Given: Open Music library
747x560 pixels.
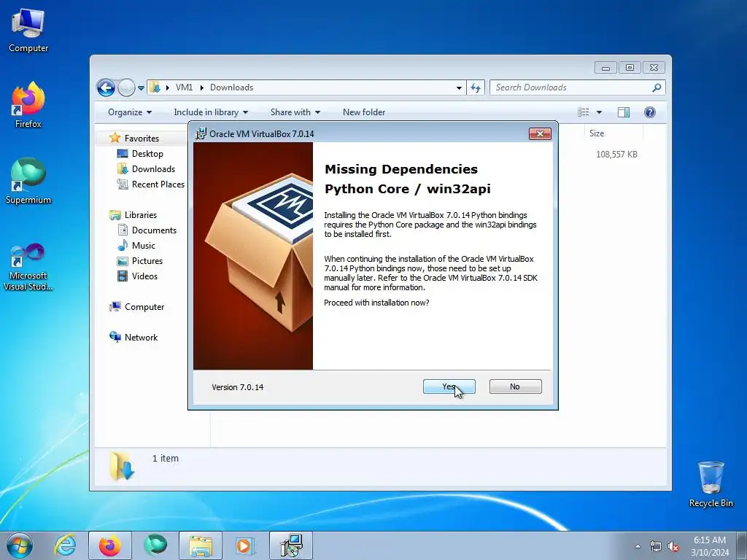Looking at the screenshot, I should click(144, 246).
